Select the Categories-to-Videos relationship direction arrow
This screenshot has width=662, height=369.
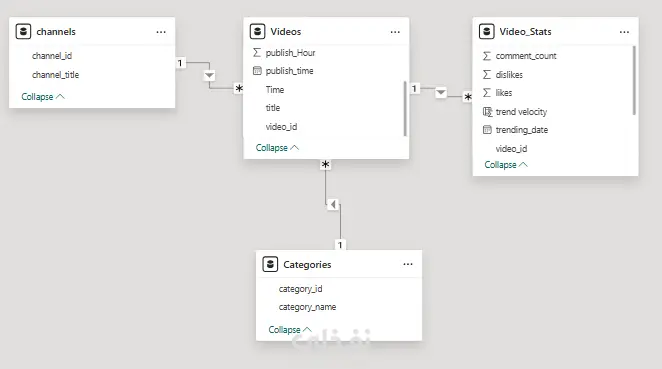(333, 205)
